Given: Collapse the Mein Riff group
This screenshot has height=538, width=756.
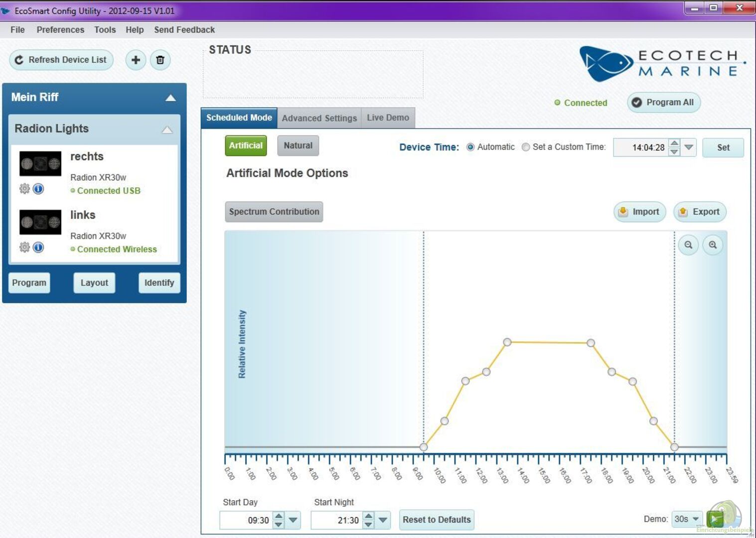Looking at the screenshot, I should [x=170, y=98].
